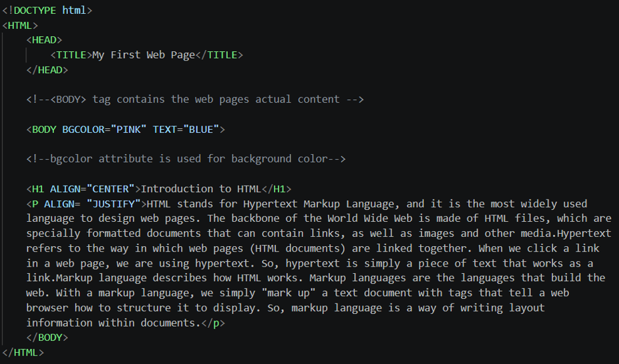Click the closing TITLE tag

[219, 55]
